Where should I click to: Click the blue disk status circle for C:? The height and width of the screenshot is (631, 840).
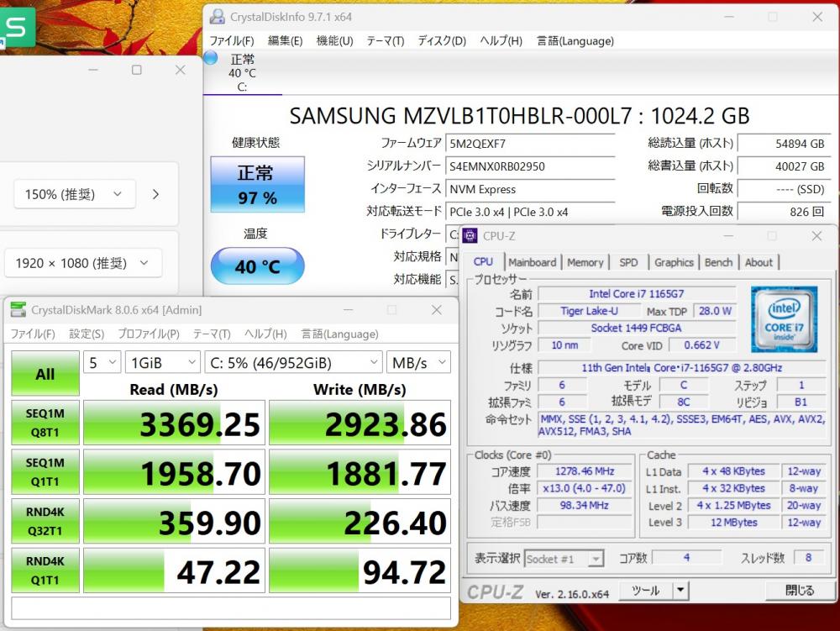[x=211, y=58]
